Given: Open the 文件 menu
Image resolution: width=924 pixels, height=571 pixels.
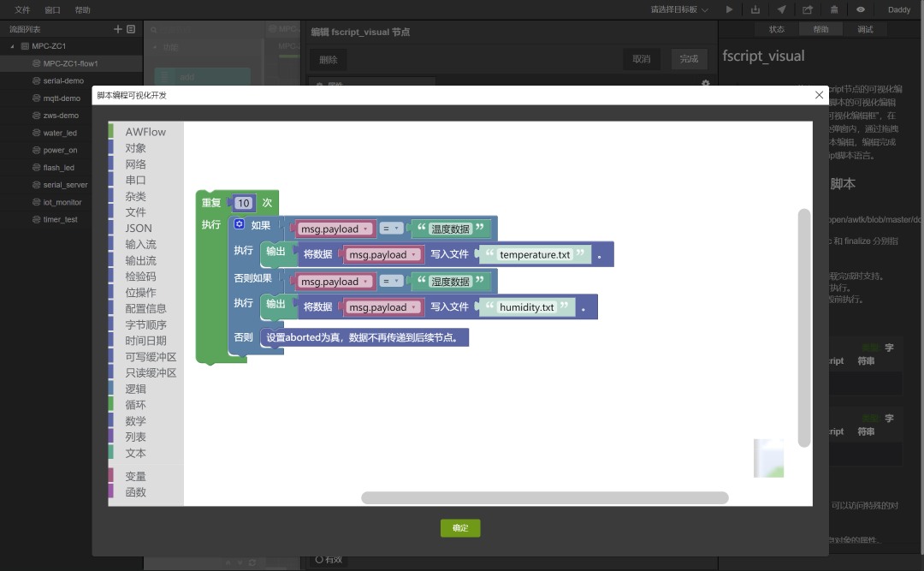Looking at the screenshot, I should pyautogui.click(x=22, y=9).
